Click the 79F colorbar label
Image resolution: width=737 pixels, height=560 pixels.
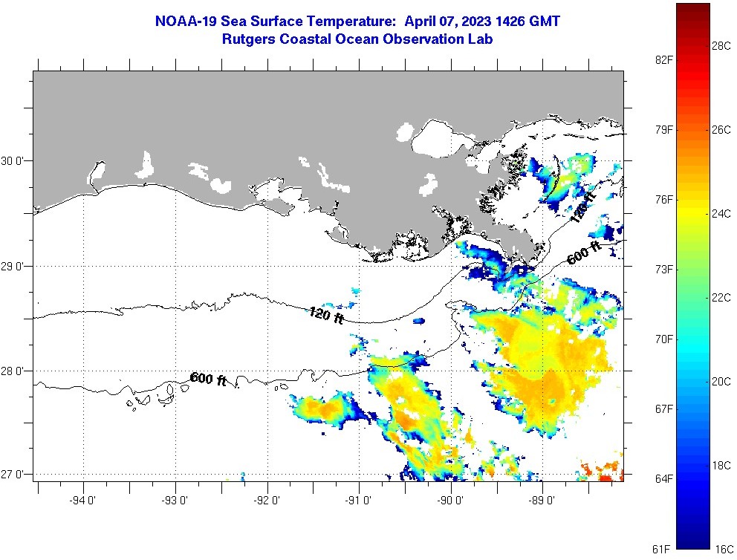pyautogui.click(x=663, y=130)
